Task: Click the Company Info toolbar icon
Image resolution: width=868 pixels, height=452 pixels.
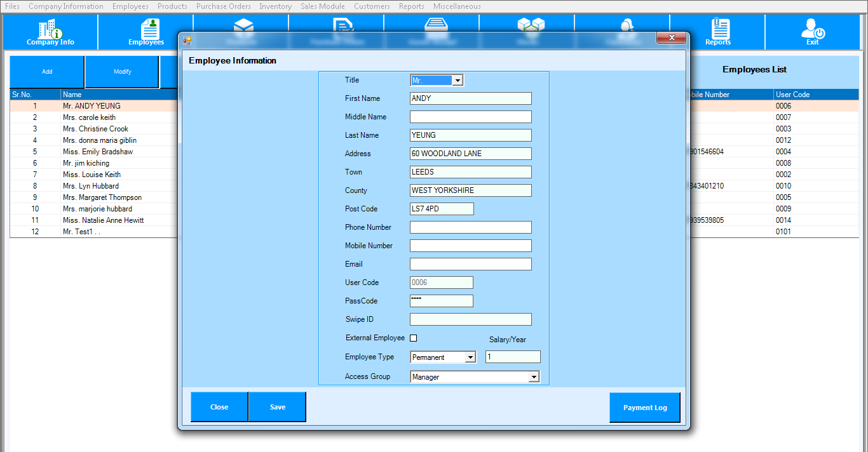Action: [50, 32]
